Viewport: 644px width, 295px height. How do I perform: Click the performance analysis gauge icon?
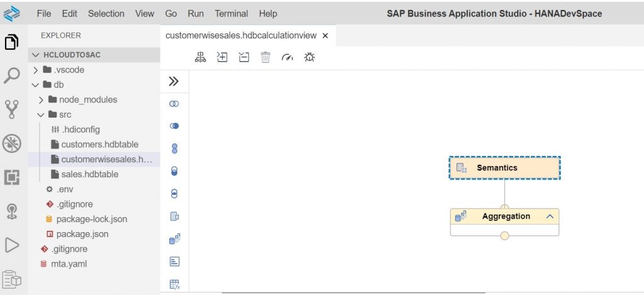pyautogui.click(x=287, y=57)
